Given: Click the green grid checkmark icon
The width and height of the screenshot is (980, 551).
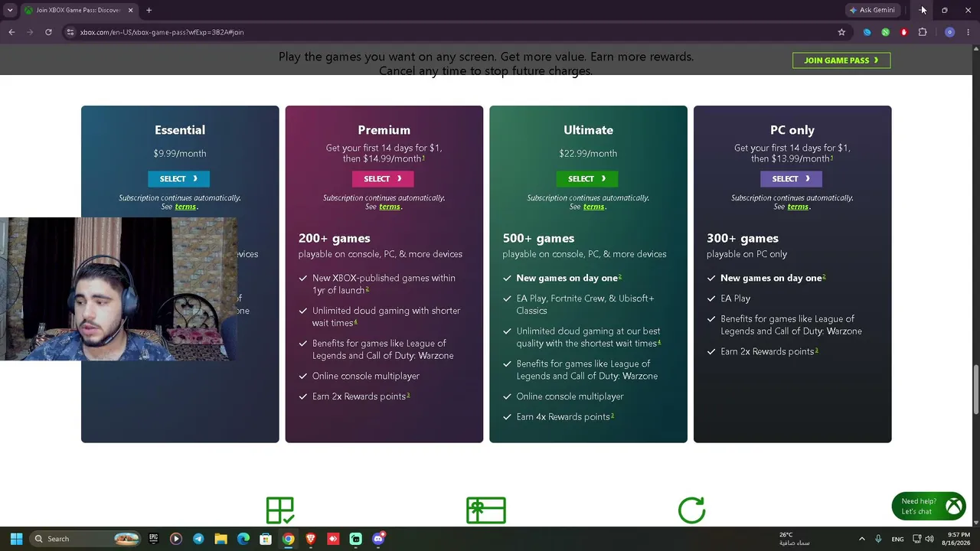Looking at the screenshot, I should 279,510.
